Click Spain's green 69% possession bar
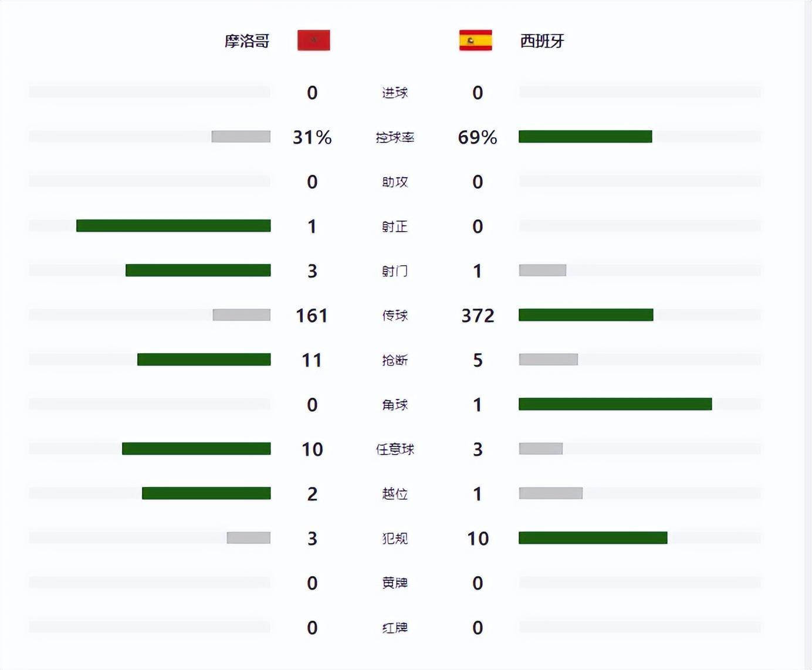 pyautogui.click(x=585, y=137)
